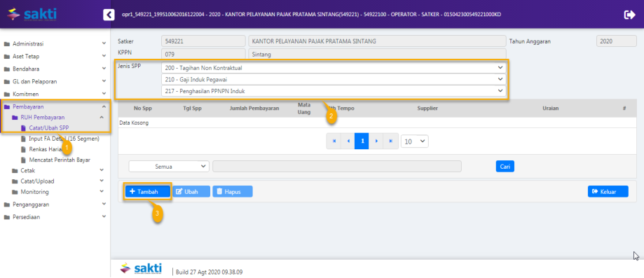
Task: Click the Tambah button
Action: point(147,191)
